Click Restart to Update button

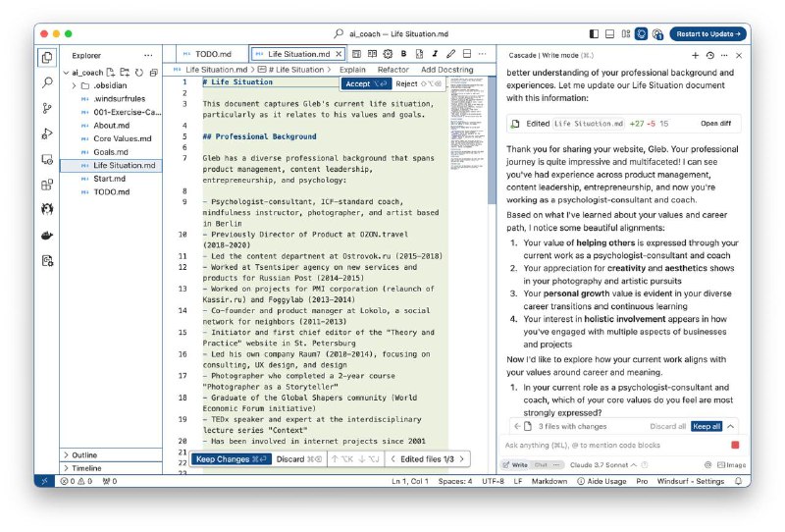click(x=707, y=33)
